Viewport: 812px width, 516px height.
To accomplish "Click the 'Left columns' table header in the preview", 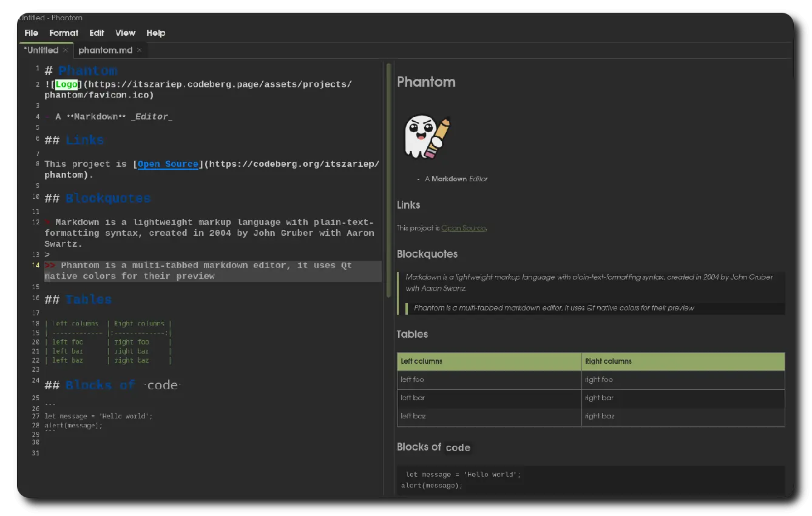I will point(422,361).
